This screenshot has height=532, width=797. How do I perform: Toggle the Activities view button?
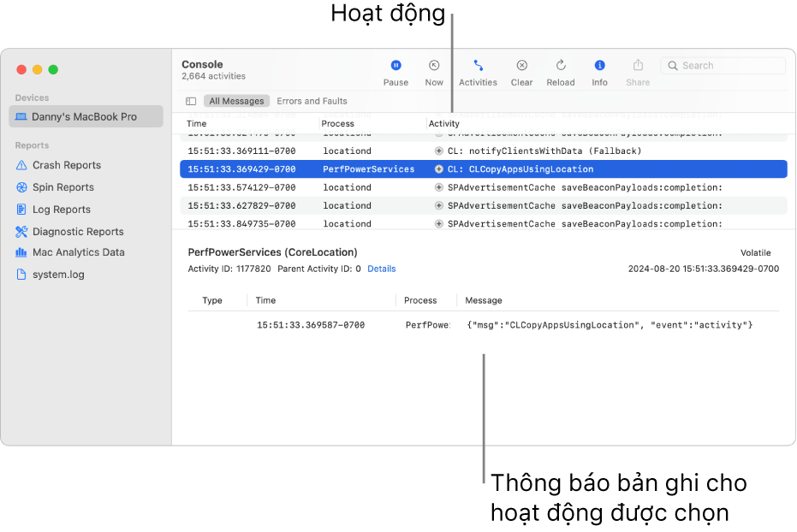point(478,66)
